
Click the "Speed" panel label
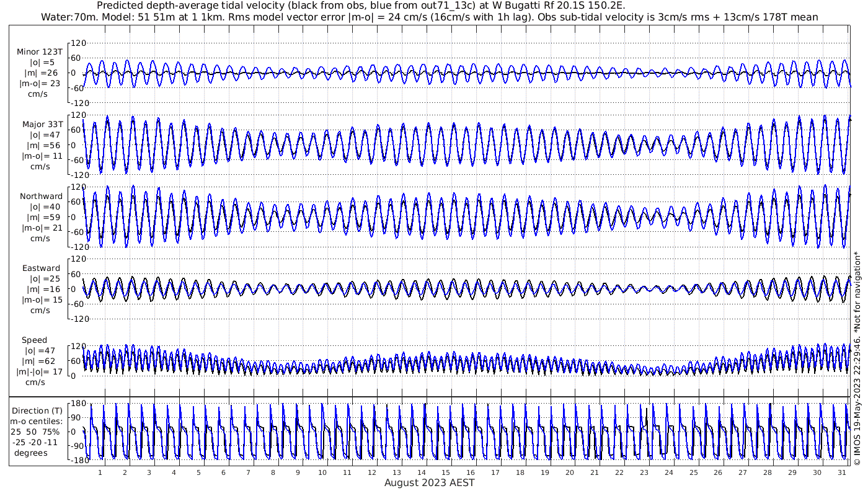point(34,340)
